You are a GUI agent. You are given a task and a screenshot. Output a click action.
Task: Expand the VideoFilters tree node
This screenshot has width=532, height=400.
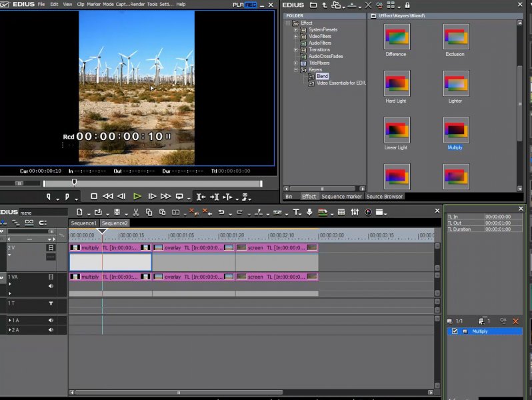(x=296, y=37)
